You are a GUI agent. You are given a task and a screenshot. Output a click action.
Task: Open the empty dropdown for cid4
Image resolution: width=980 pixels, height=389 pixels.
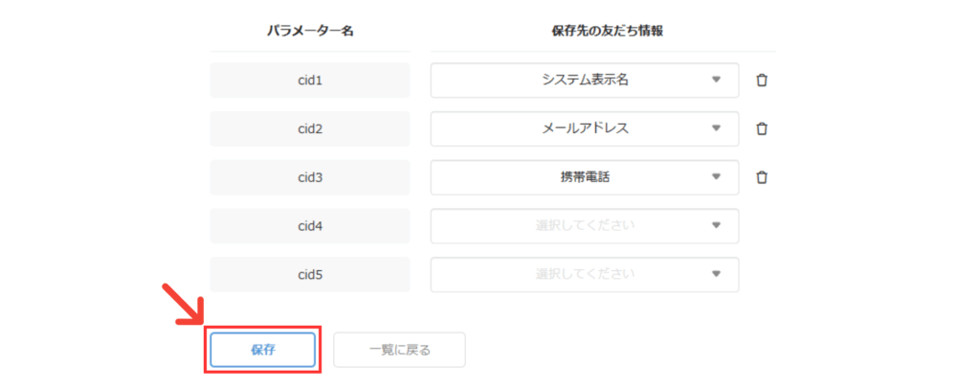coord(584,226)
